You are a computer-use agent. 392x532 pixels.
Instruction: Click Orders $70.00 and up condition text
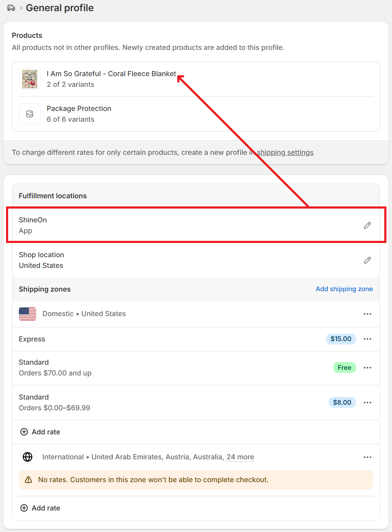point(55,373)
